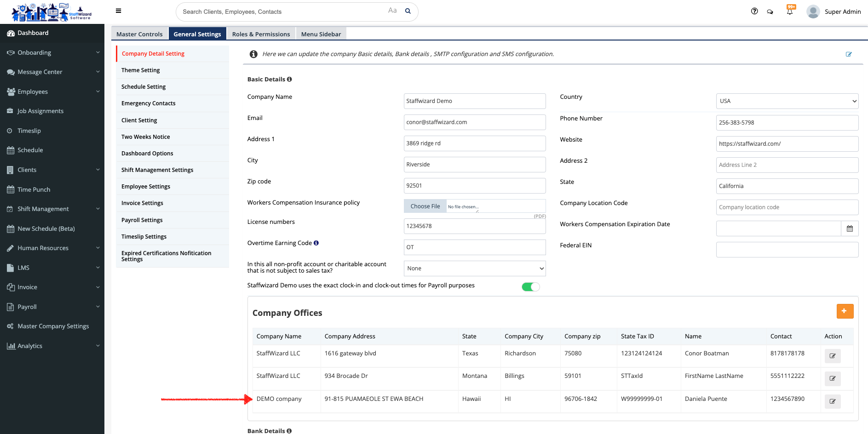Click the search magnifier icon
Image resolution: width=868 pixels, height=434 pixels.
pos(408,11)
